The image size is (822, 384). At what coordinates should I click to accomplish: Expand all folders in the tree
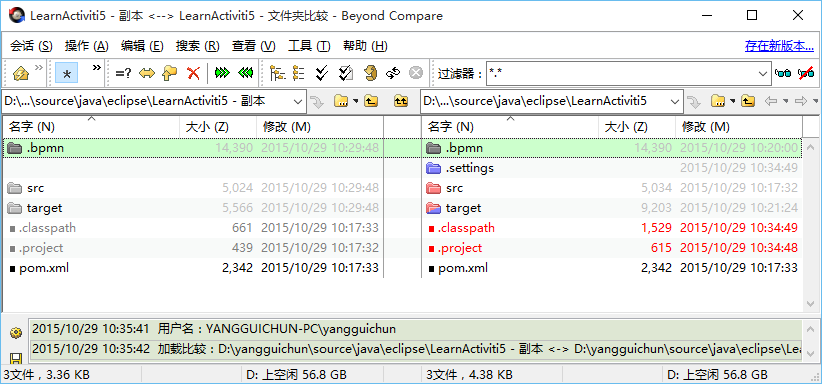click(x=277, y=73)
